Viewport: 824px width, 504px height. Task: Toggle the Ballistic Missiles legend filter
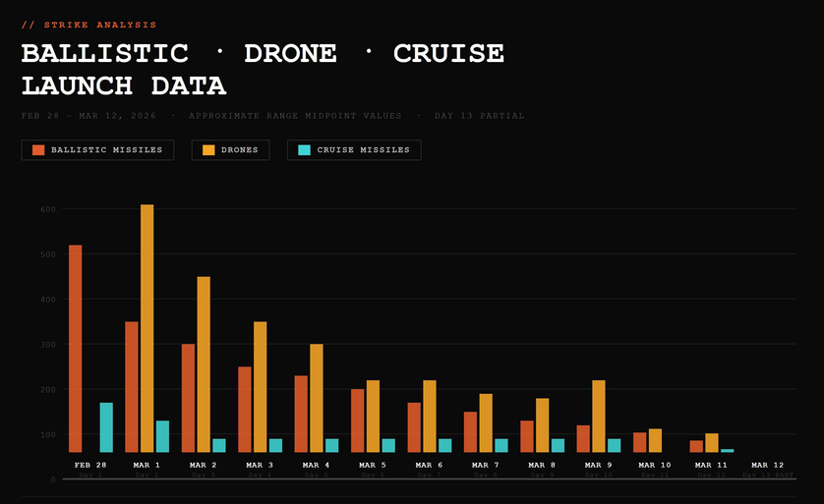98,150
